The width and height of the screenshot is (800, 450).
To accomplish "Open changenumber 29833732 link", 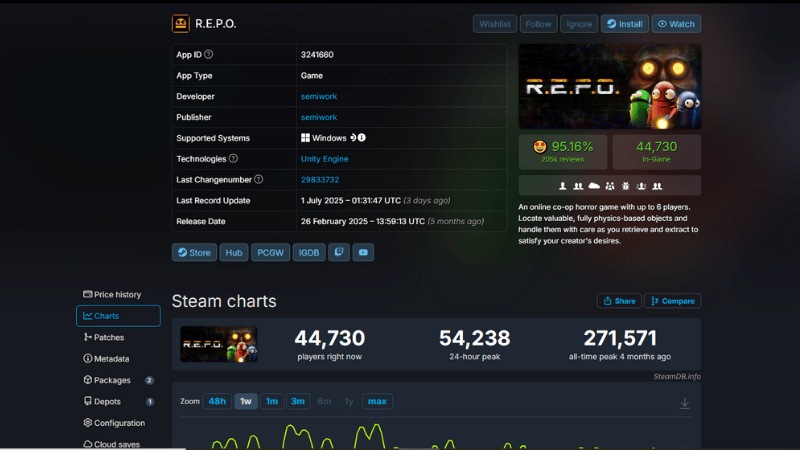I will [x=320, y=180].
